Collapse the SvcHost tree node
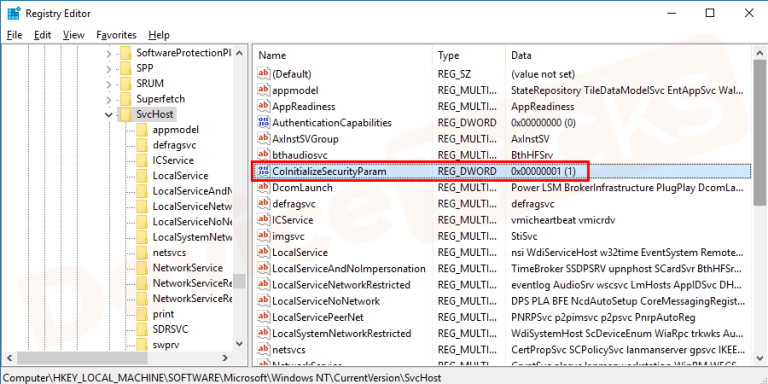Screen dimensions: 768x384 tap(109, 115)
